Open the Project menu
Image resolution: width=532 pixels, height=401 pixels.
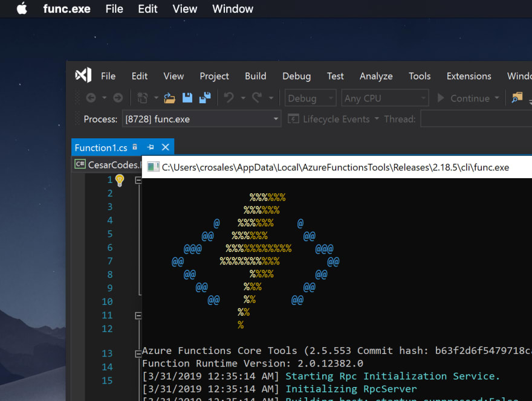[214, 76]
